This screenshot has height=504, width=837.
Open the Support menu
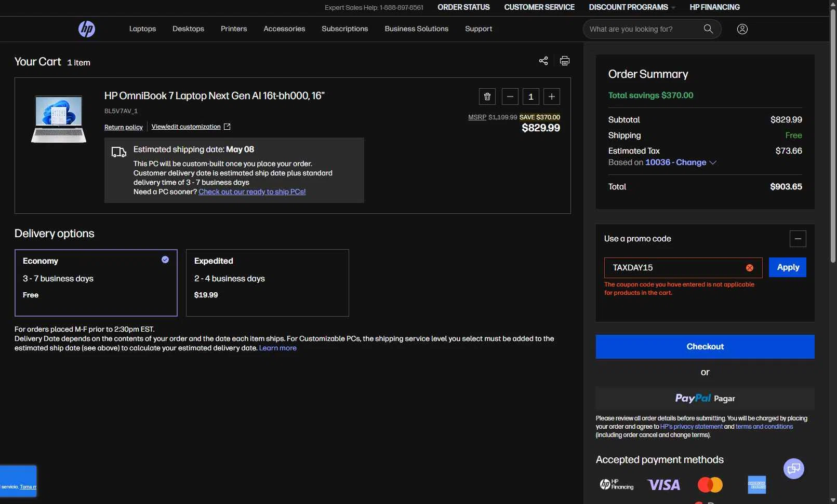479,29
